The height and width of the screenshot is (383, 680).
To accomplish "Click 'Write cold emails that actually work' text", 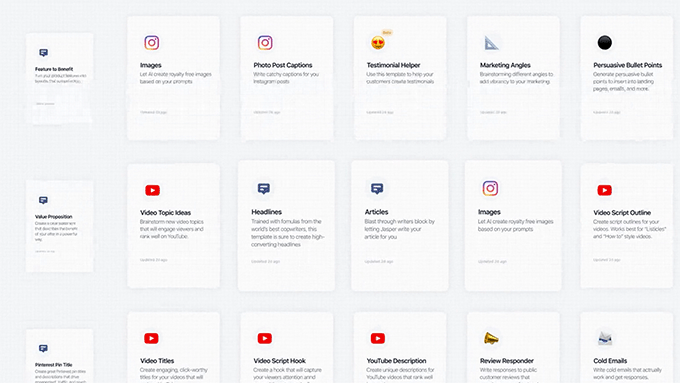I will pyautogui.click(x=627, y=373).
